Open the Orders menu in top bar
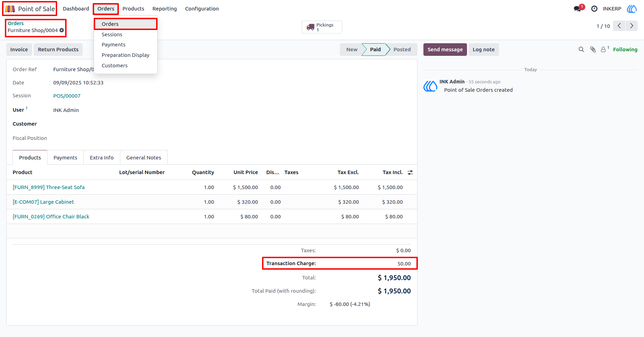 (106, 9)
